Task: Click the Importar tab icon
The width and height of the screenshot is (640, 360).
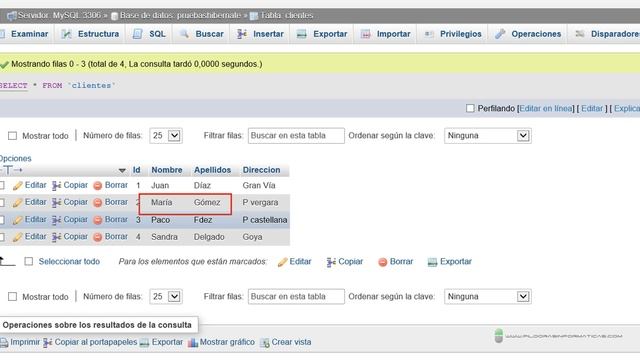Action: (366, 34)
